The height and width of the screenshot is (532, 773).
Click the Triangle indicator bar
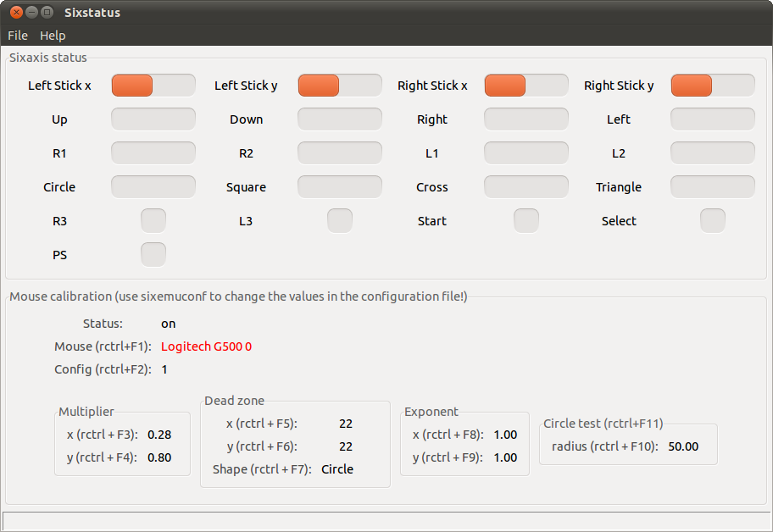click(x=712, y=187)
